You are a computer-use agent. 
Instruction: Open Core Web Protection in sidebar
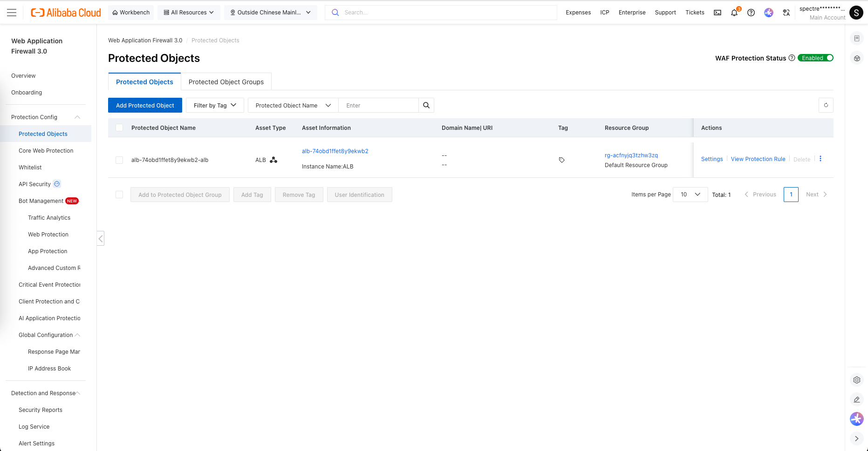point(46,150)
